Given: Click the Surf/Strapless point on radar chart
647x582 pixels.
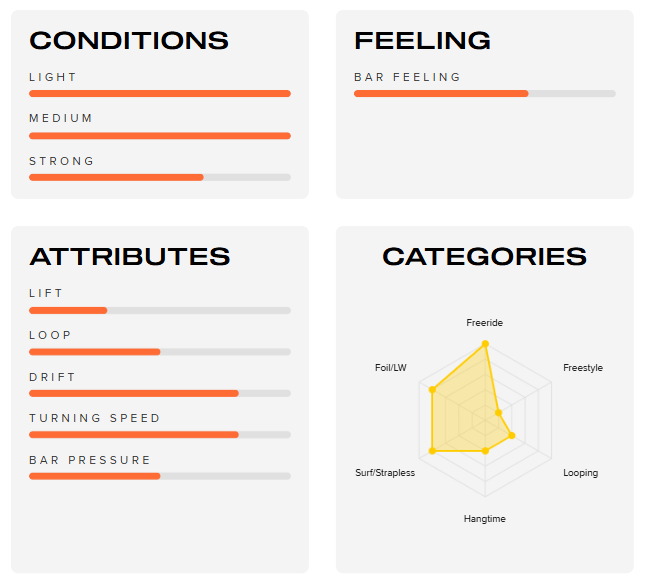Looking at the screenshot, I should 432,451.
